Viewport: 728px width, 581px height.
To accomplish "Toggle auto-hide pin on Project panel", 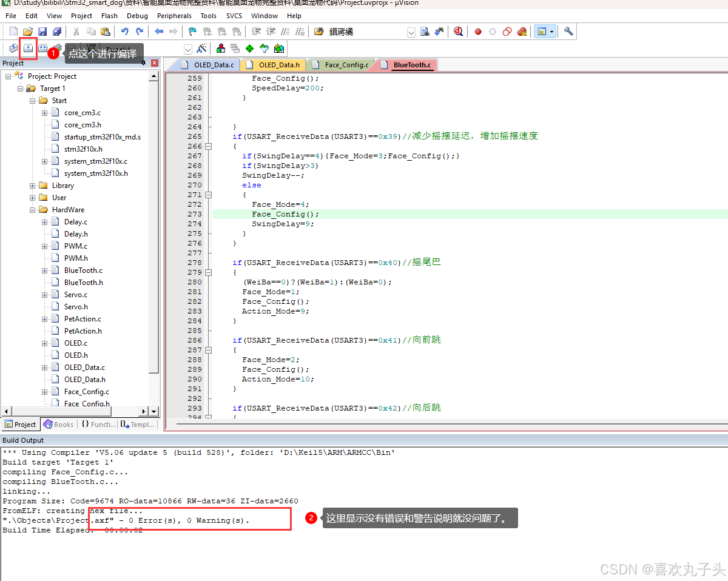I will point(143,63).
